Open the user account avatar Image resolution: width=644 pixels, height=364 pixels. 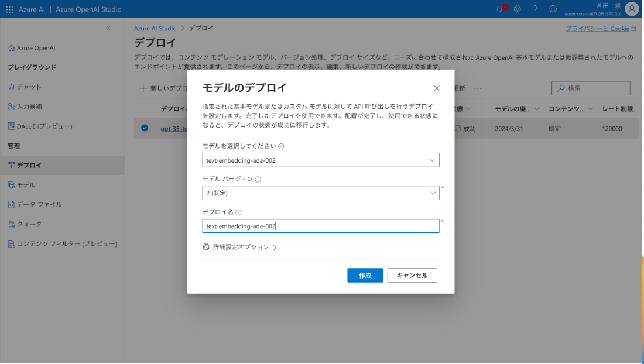coord(631,9)
